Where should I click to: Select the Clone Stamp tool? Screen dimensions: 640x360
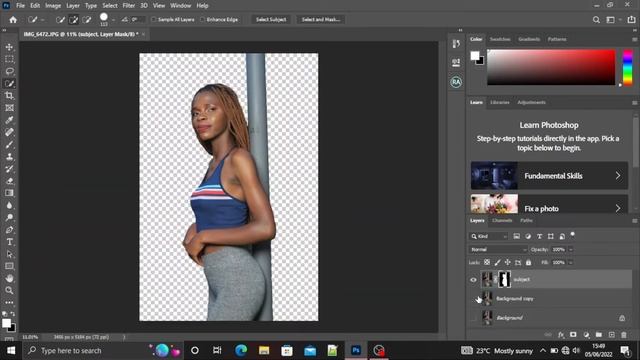(x=9, y=157)
